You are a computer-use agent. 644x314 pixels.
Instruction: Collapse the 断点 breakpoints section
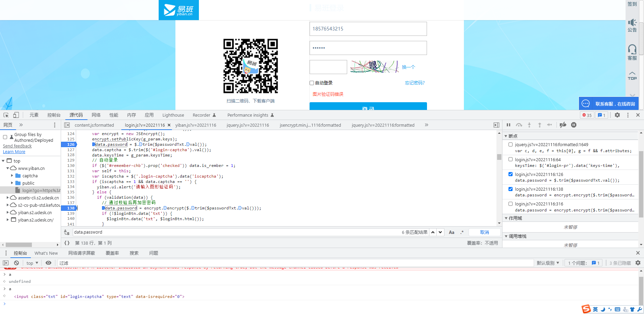click(506, 136)
